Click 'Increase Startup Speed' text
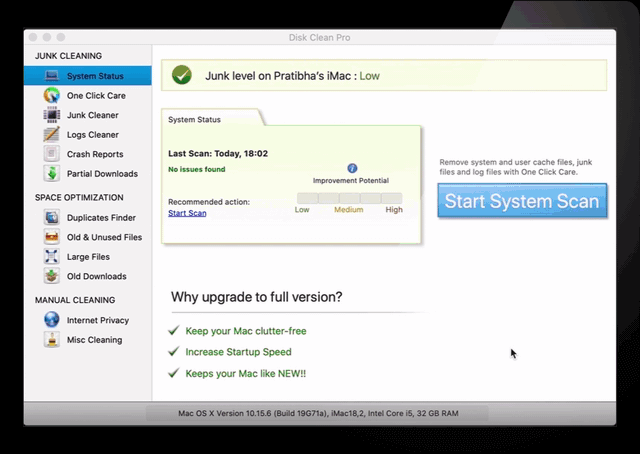 click(x=238, y=352)
